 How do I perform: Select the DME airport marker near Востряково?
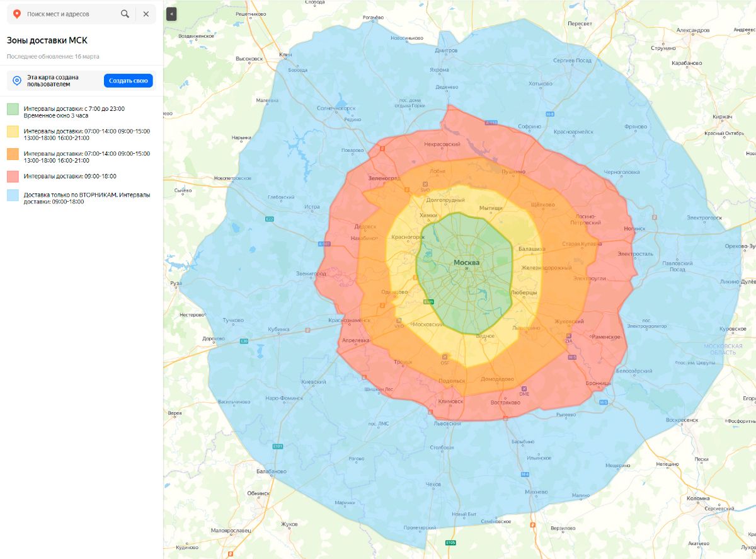point(524,388)
